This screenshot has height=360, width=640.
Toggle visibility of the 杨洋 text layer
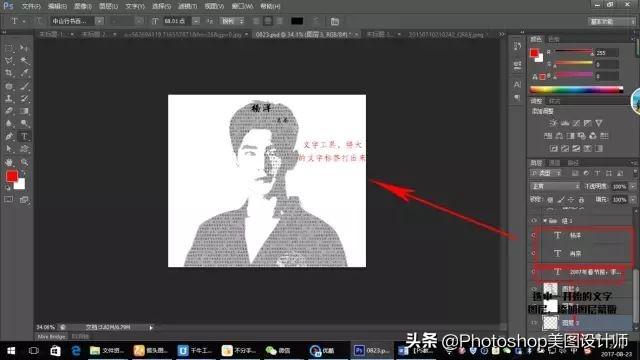click(533, 236)
